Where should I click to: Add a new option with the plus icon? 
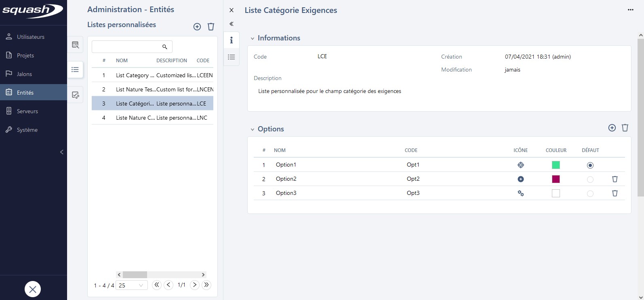click(612, 128)
